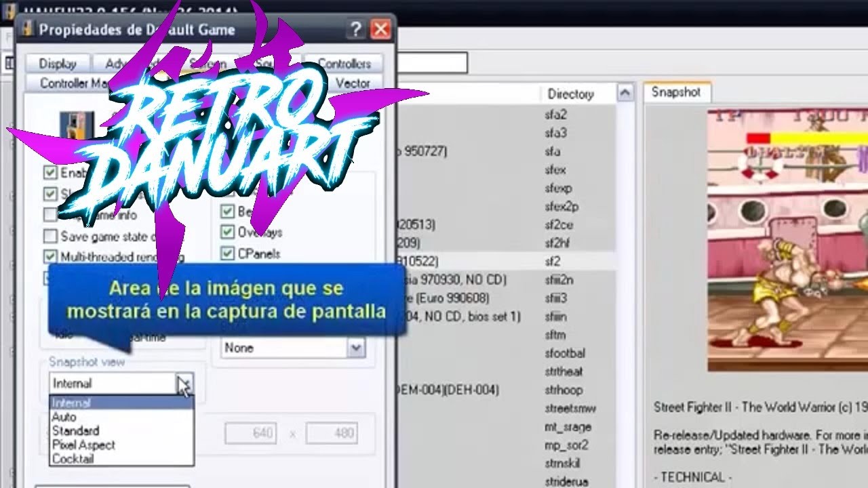This screenshot has width=868, height=488.
Task: Select the sfiiin directory row
Action: click(556, 317)
